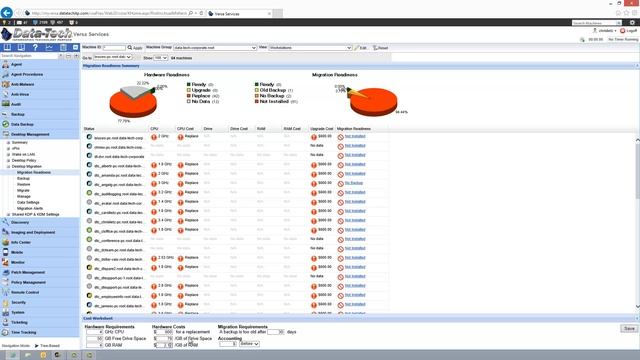Screen dimensions: 640x360
Task: Open the Backup module in sidebar
Action: [x=40, y=114]
